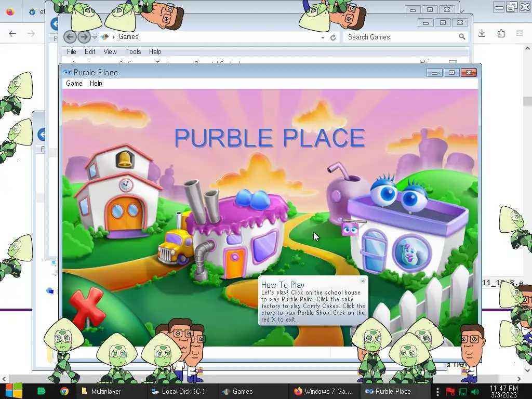This screenshot has height=399, width=532.
Task: Click horizontal scrollbar right arrow
Action: (519, 379)
